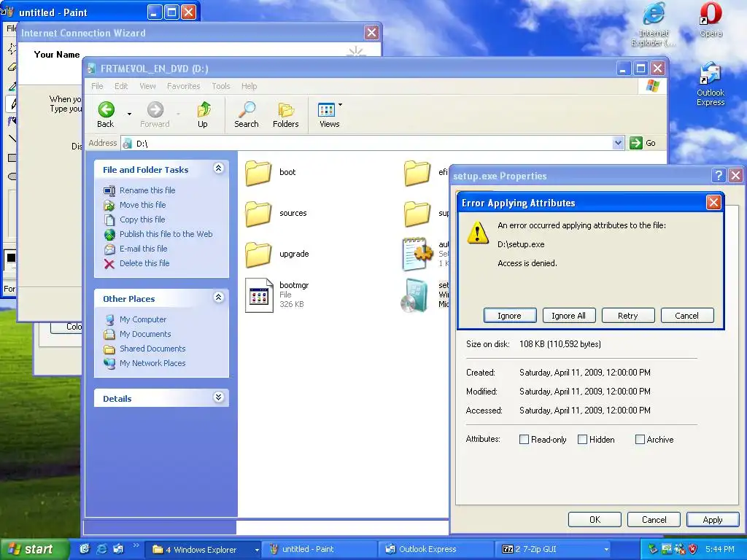Click Delete this file task
Viewport: 747px width, 560px height.
tap(144, 262)
